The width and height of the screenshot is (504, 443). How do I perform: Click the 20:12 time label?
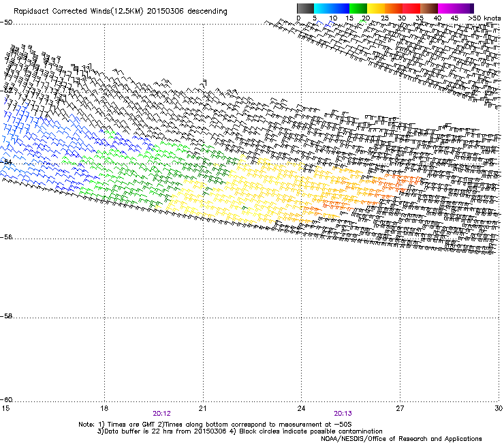pyautogui.click(x=161, y=414)
